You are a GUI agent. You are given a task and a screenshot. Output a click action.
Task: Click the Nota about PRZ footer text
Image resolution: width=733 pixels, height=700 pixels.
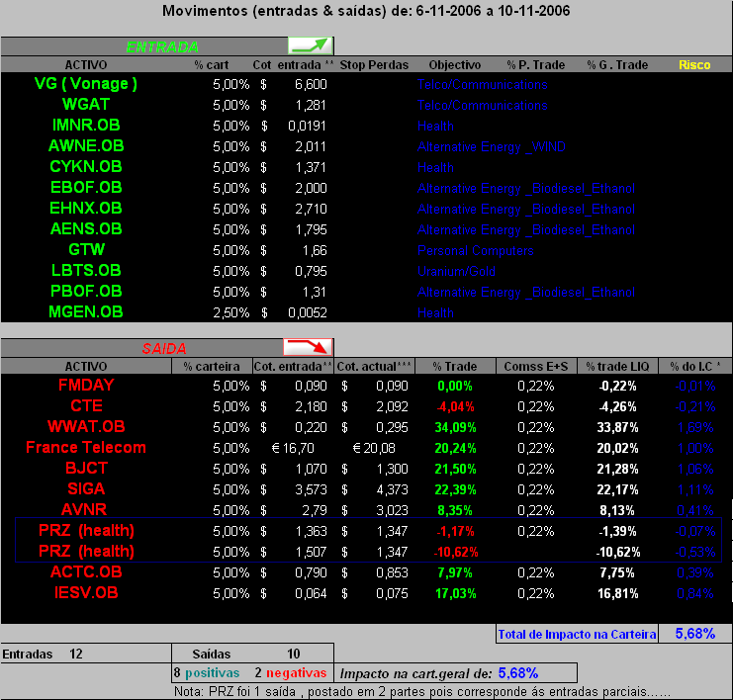(422, 691)
